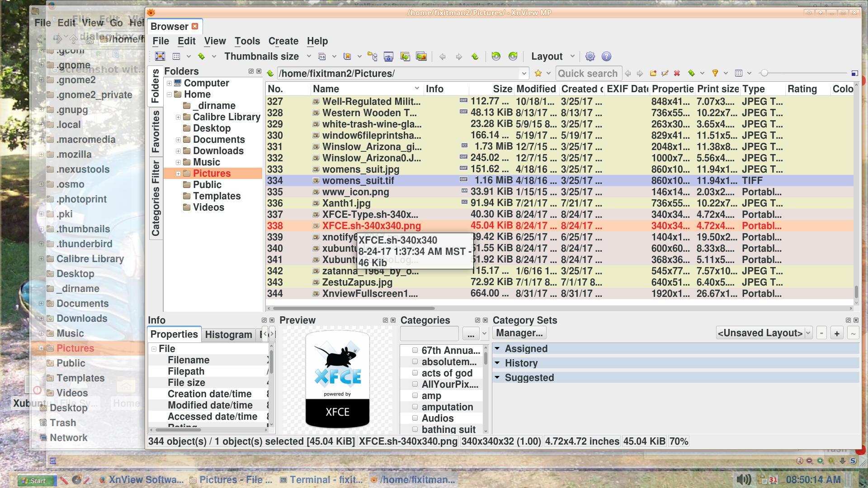The height and width of the screenshot is (488, 868).
Task: Switch to the Histogram tab
Action: 228,334
